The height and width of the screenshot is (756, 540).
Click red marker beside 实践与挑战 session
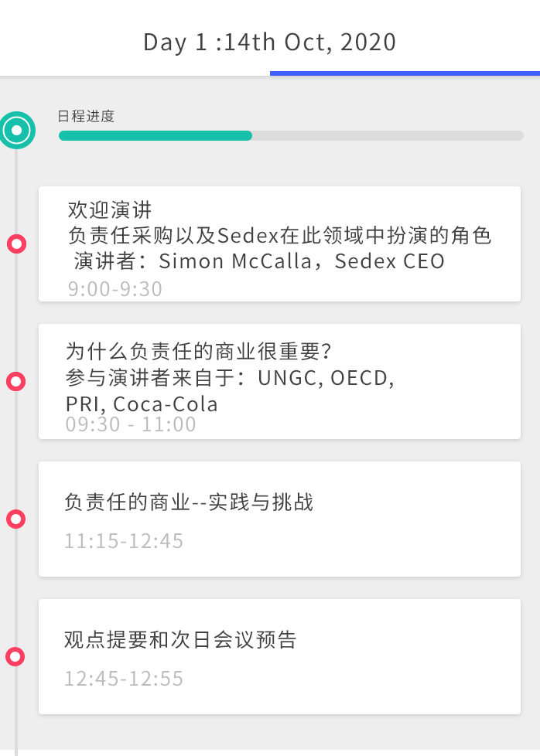click(x=16, y=519)
